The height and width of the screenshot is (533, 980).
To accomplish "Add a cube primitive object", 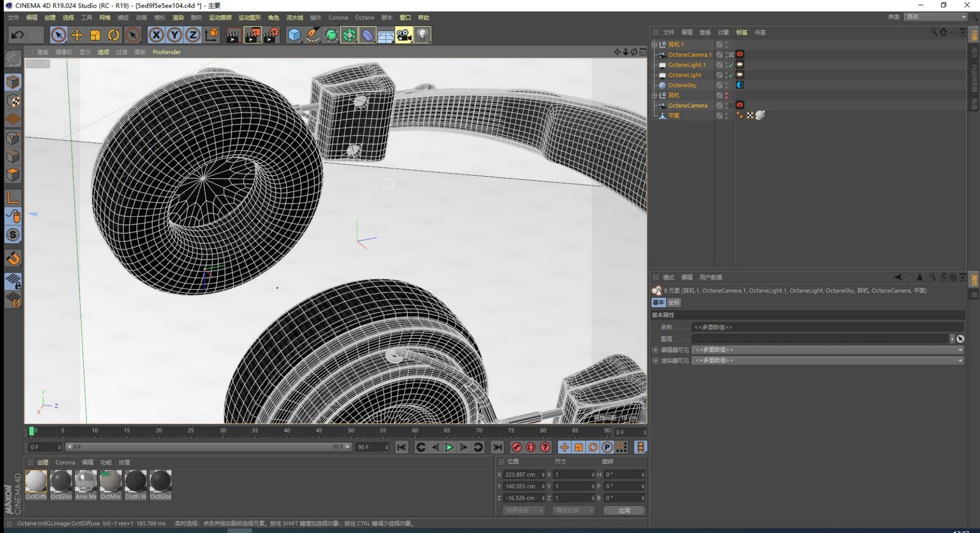I will pos(294,35).
